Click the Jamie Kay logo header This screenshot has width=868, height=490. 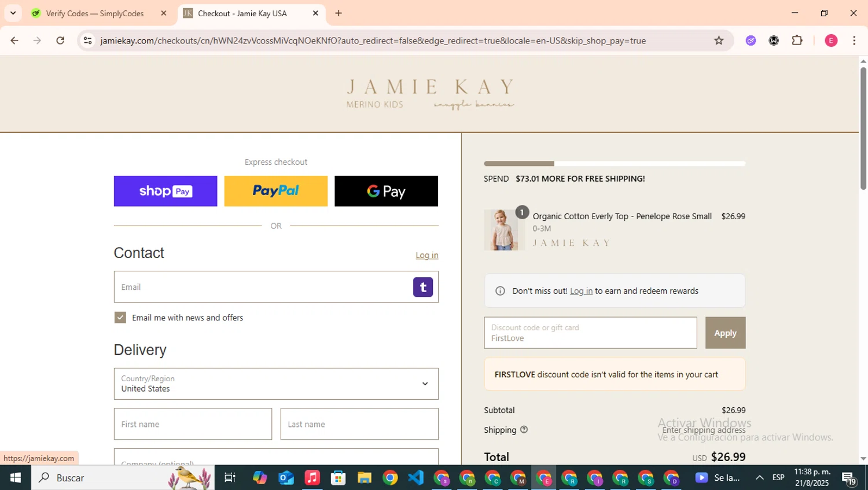[430, 94]
